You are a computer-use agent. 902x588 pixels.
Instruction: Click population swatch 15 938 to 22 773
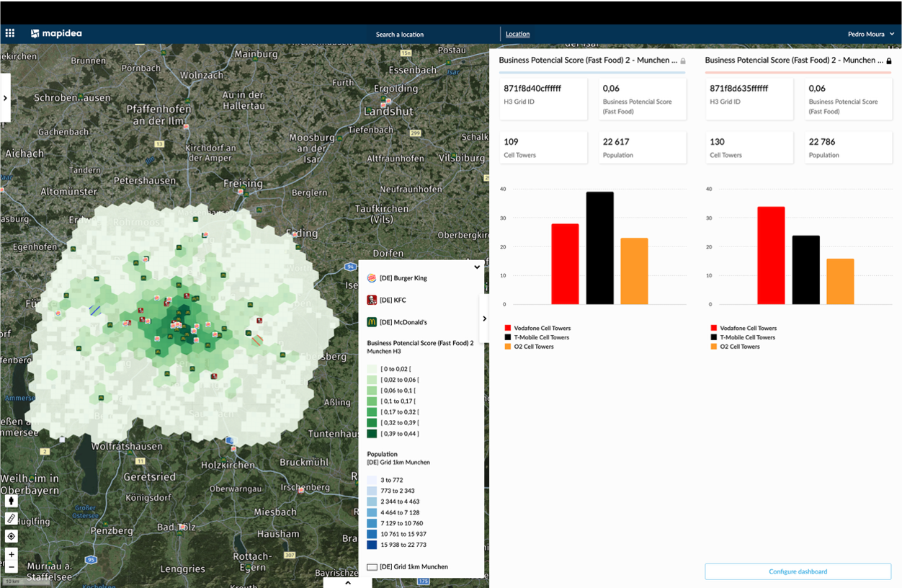coord(372,545)
